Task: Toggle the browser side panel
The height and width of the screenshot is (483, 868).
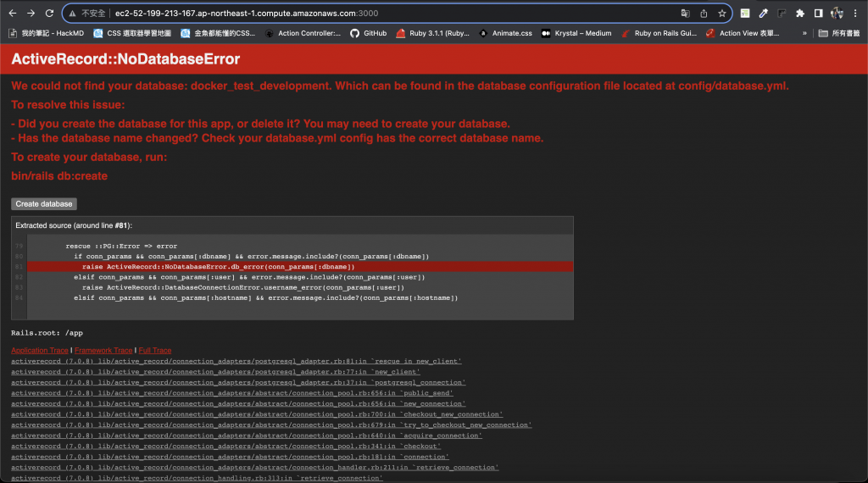Action: 818,14
